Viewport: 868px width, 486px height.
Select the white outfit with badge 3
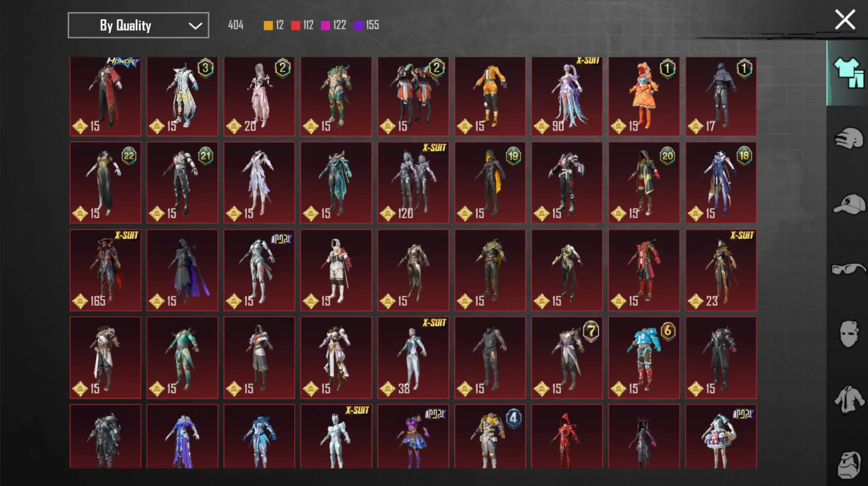click(x=182, y=97)
